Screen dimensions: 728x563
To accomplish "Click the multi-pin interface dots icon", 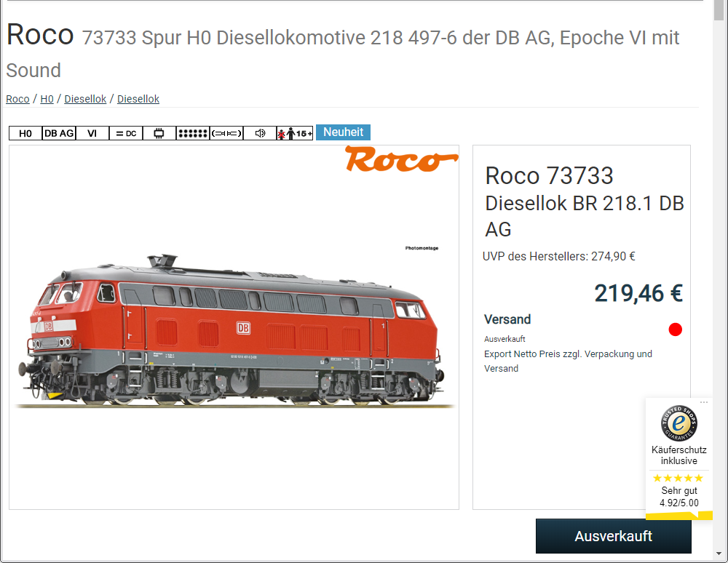I will (x=193, y=134).
